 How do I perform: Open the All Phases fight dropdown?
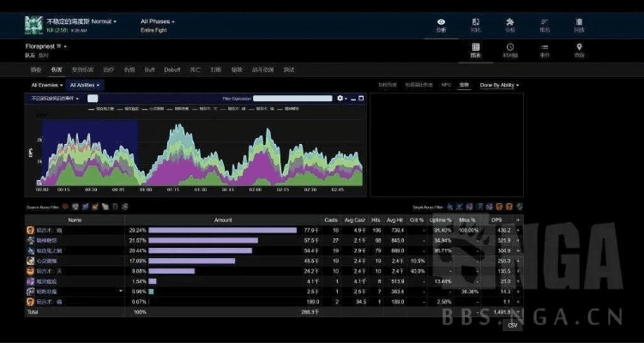tap(157, 21)
